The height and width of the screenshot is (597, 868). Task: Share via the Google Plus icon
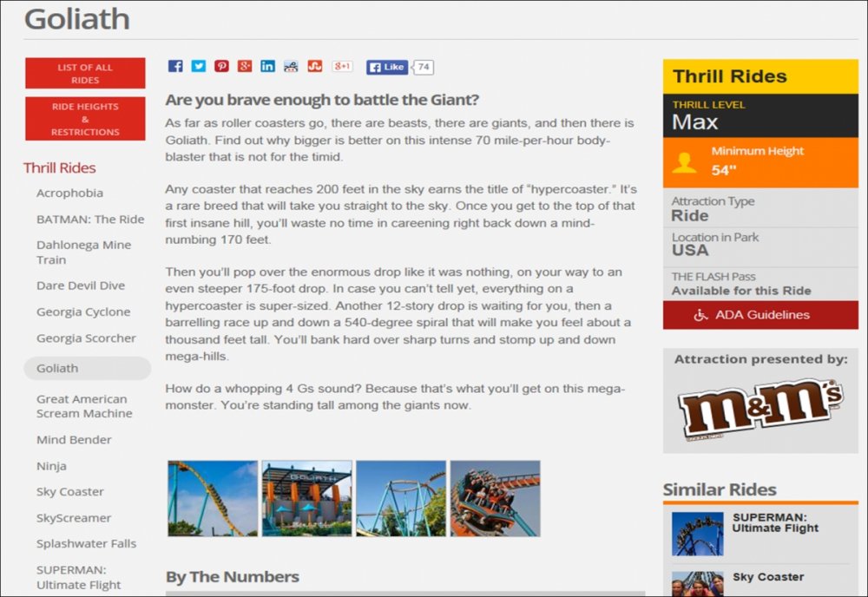pyautogui.click(x=245, y=67)
